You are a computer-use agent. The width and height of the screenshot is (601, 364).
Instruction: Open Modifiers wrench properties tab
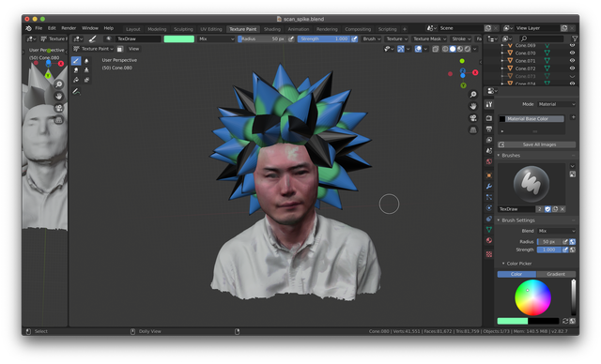488,187
